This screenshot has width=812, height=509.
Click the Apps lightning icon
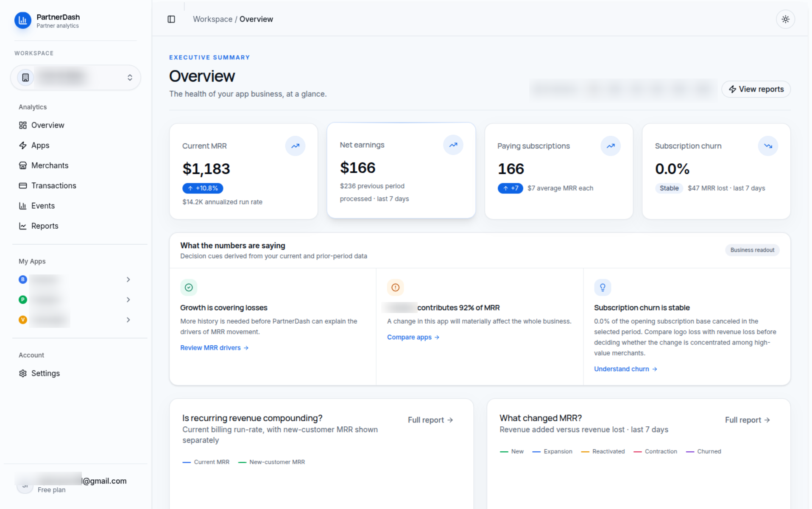coord(23,145)
